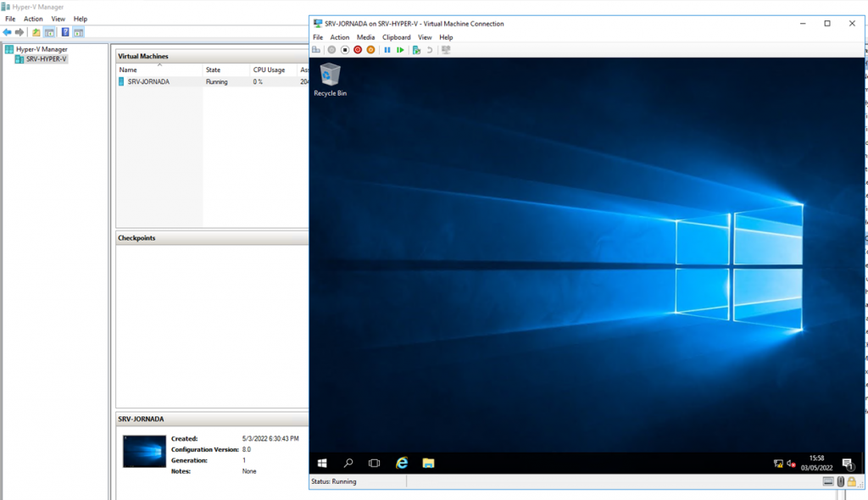868x500 pixels.
Task: Shut down the VM using red power icon
Action: coord(358,50)
